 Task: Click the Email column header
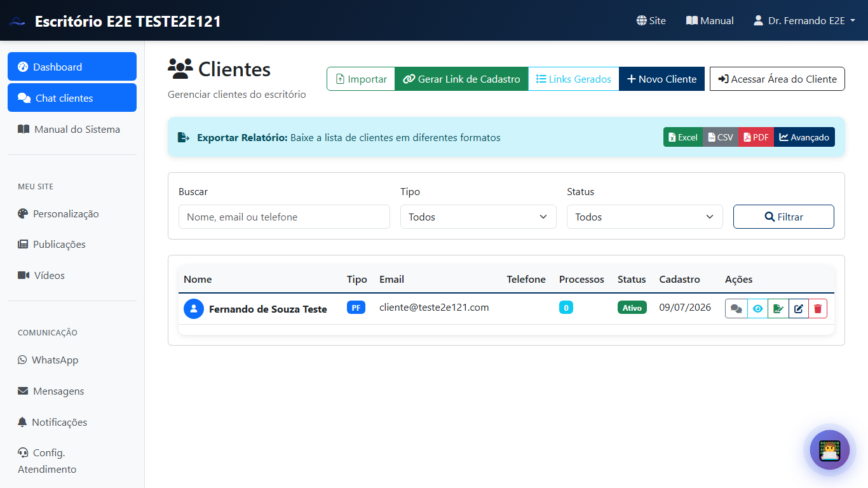(391, 279)
